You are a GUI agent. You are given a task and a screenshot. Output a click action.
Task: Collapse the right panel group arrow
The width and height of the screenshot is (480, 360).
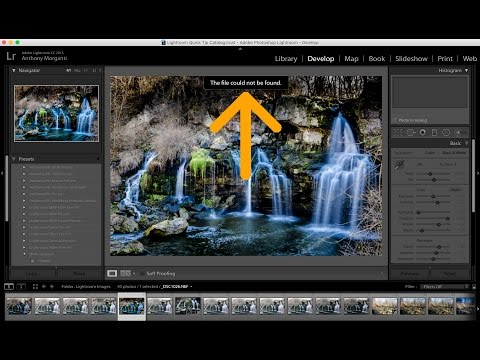pos(478,173)
